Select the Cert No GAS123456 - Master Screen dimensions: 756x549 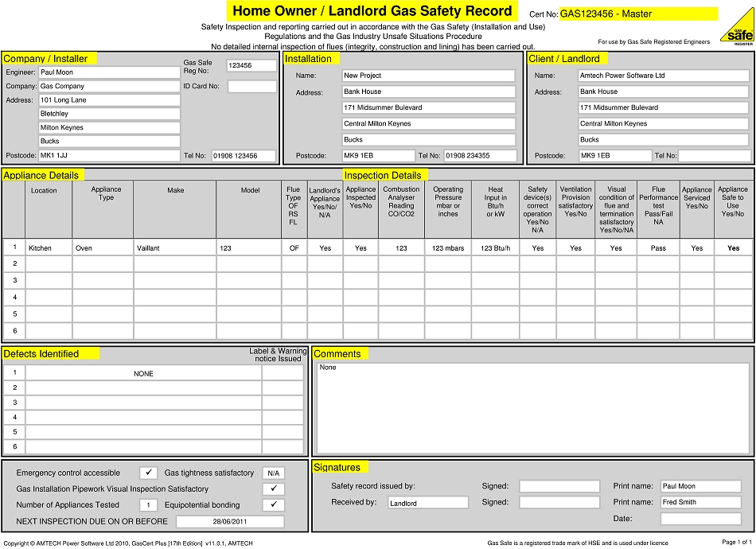pyautogui.click(x=638, y=14)
